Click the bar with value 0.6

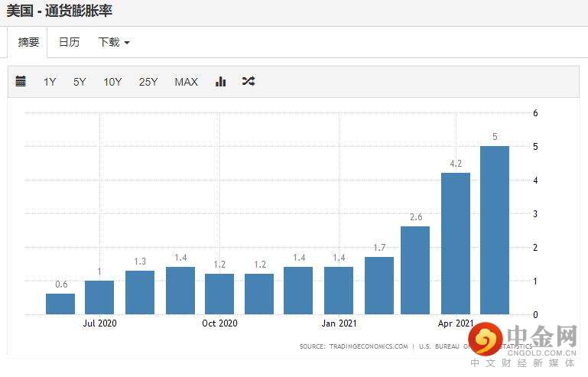[60, 304]
